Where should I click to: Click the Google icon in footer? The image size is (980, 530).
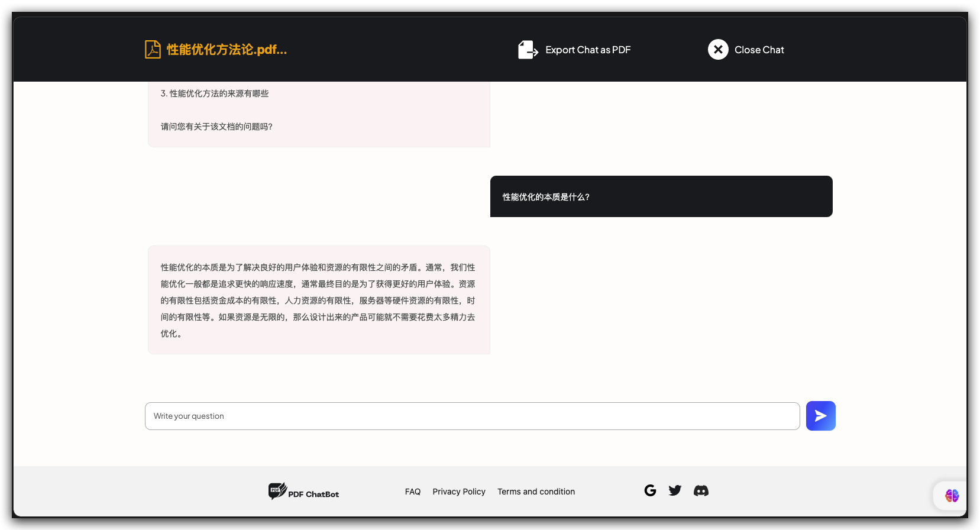point(650,490)
